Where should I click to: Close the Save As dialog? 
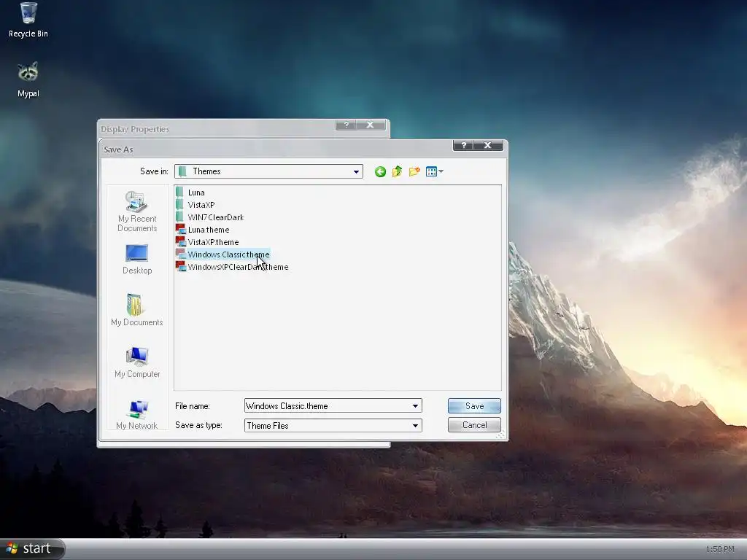pos(488,145)
